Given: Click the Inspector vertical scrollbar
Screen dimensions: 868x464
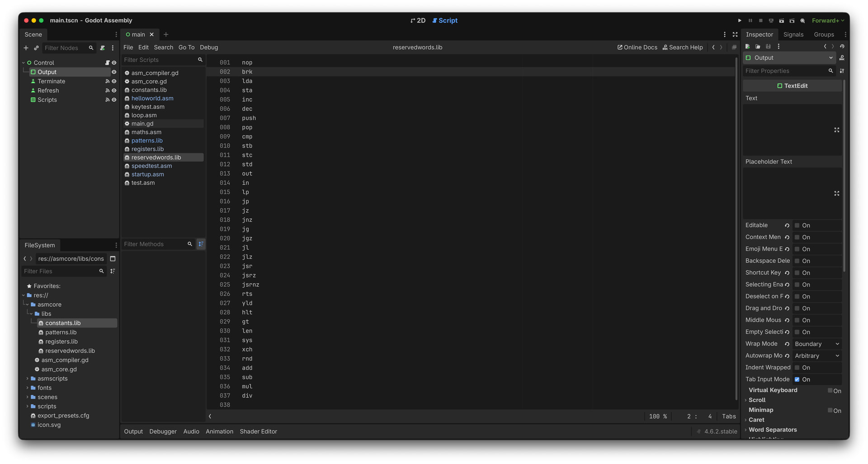Looking at the screenshot, I should pyautogui.click(x=844, y=181).
